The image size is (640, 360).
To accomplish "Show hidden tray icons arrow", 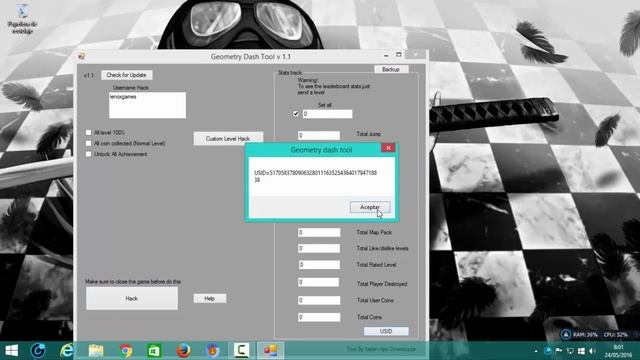I will (x=536, y=351).
